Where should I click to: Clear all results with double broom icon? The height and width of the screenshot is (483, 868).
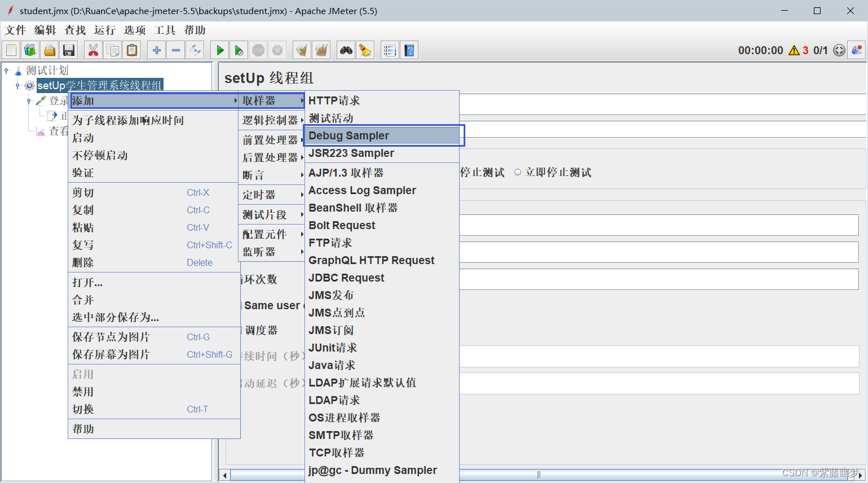click(x=321, y=50)
